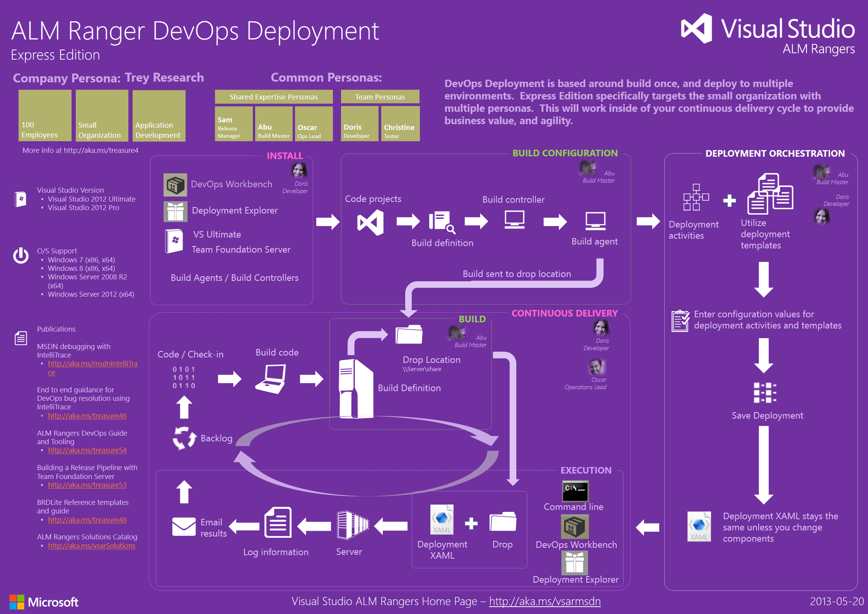Select the Shared Expertise Personas header

pos(273,97)
